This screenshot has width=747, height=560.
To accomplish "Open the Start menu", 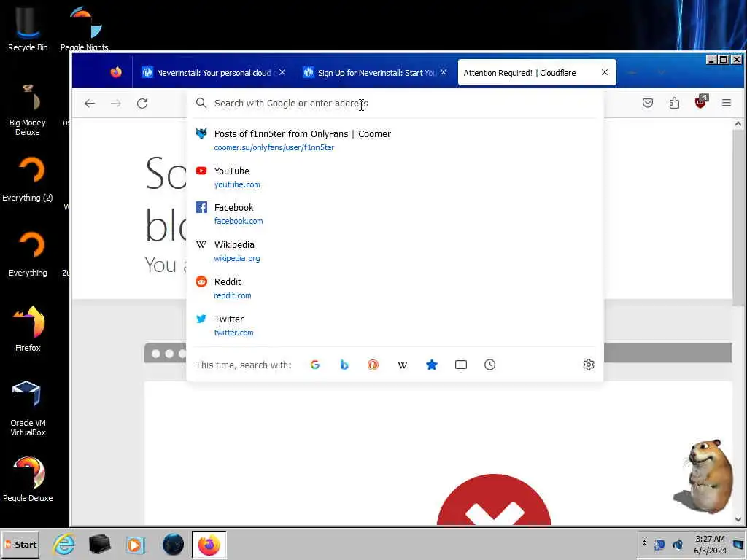I will click(x=20, y=544).
